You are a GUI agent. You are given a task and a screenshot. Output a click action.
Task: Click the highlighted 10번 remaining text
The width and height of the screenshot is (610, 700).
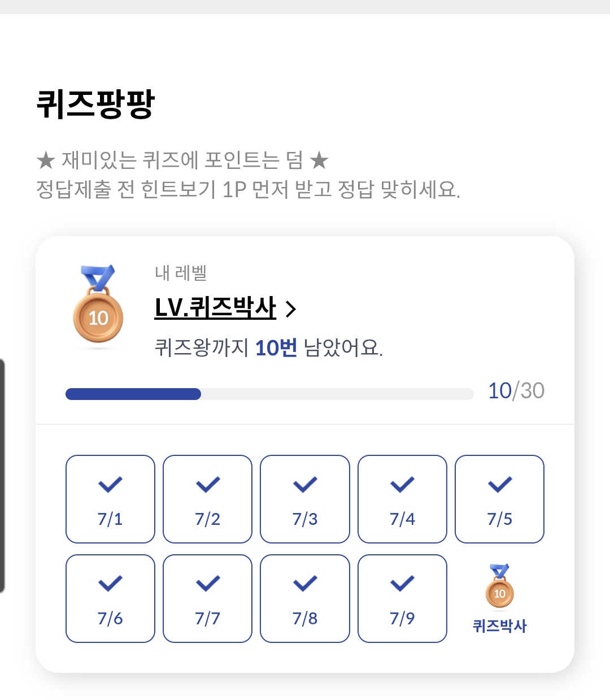tap(276, 347)
